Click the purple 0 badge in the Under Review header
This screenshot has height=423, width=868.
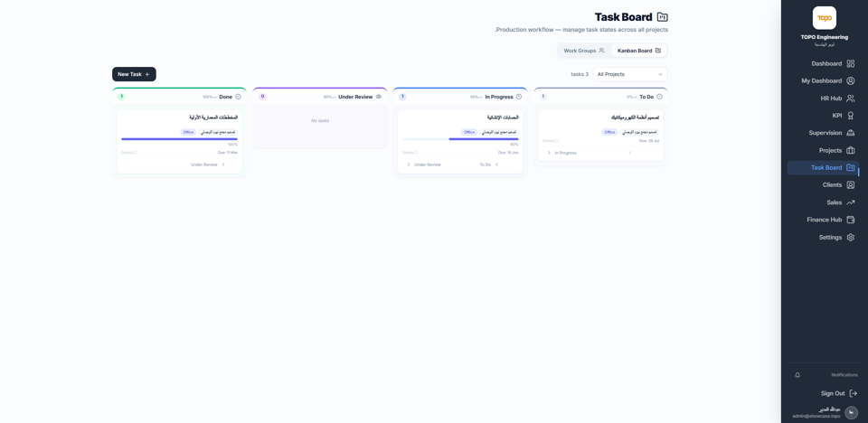click(x=262, y=97)
